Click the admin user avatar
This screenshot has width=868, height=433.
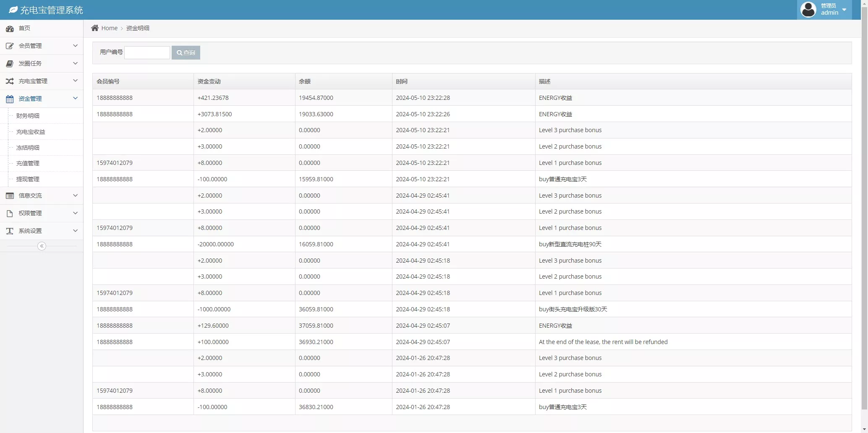tap(808, 10)
